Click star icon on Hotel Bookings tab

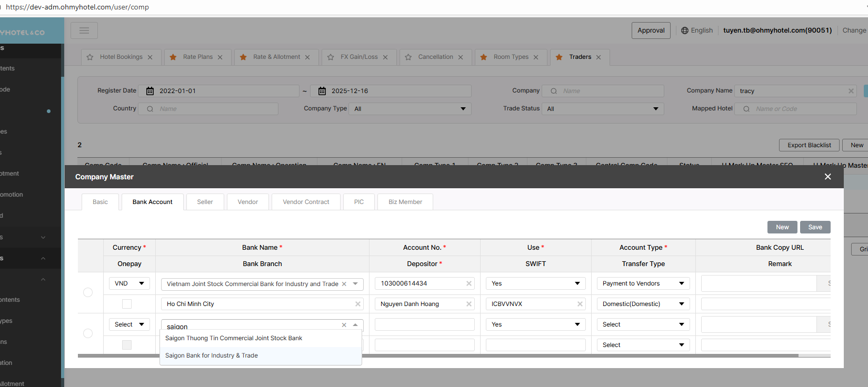tap(90, 57)
